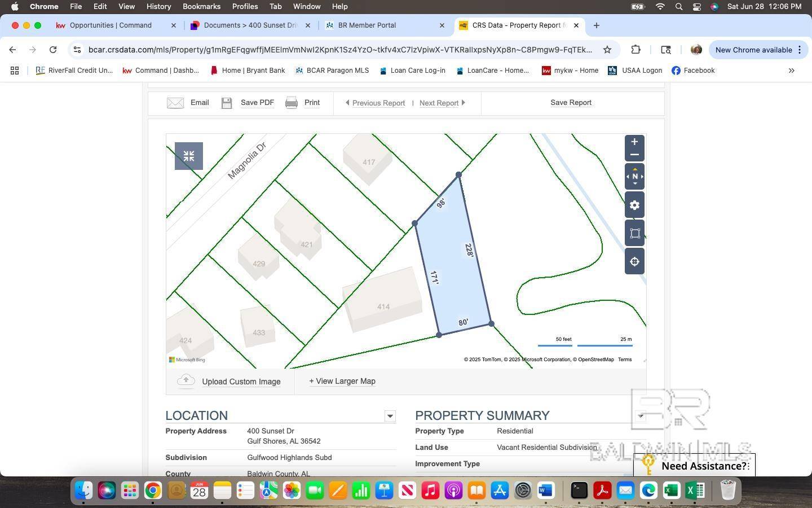The width and height of the screenshot is (812, 508).
Task: Open Adobe Acrobat from the Dock
Action: pyautogui.click(x=602, y=490)
